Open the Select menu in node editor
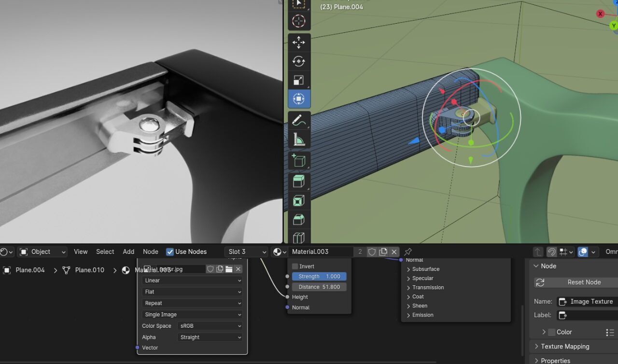The width and height of the screenshot is (618, 364). [105, 252]
